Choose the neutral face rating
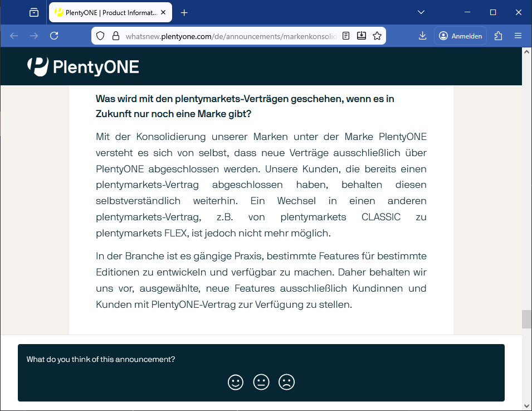Image resolution: width=532 pixels, height=411 pixels. pos(261,382)
